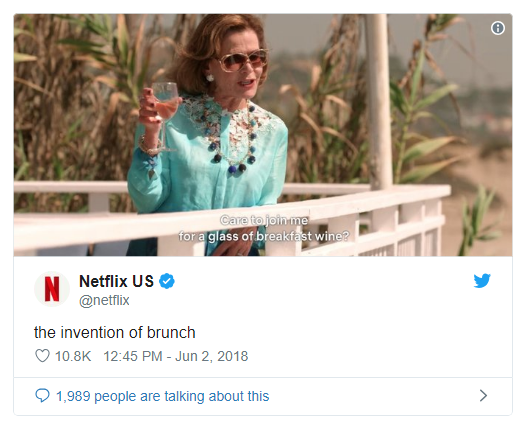Image resolution: width=528 pixels, height=431 pixels.
Task: Visit the @netflix handle link
Action: [104, 300]
